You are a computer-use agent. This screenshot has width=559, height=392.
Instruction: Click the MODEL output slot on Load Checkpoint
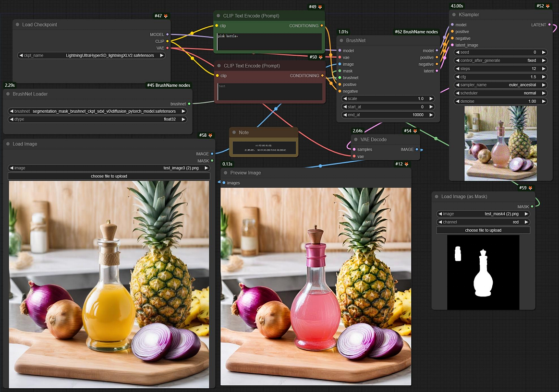[x=168, y=35]
